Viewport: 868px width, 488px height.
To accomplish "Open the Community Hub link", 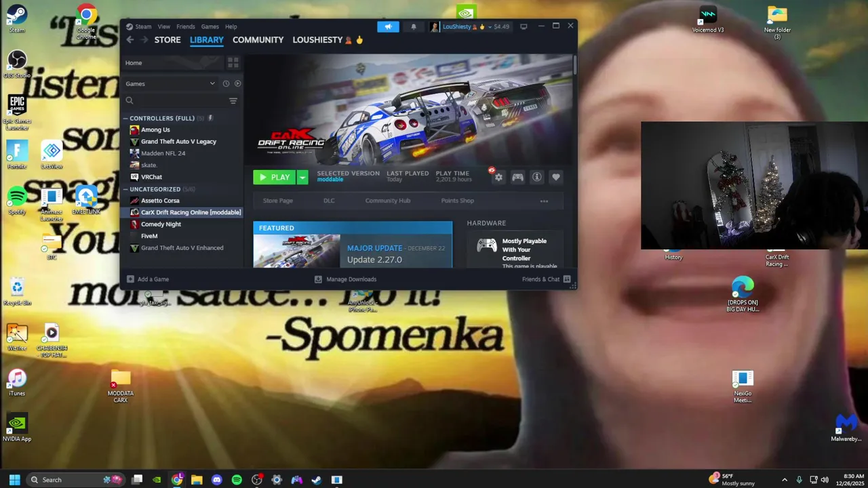I will (387, 201).
